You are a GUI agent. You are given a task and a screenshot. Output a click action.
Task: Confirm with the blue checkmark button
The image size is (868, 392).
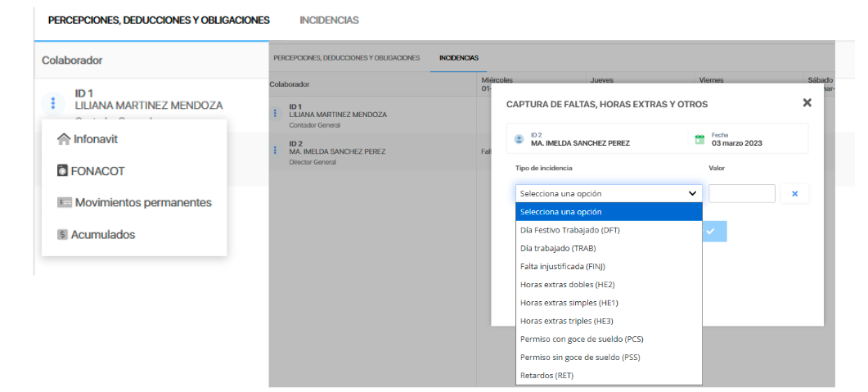click(710, 232)
